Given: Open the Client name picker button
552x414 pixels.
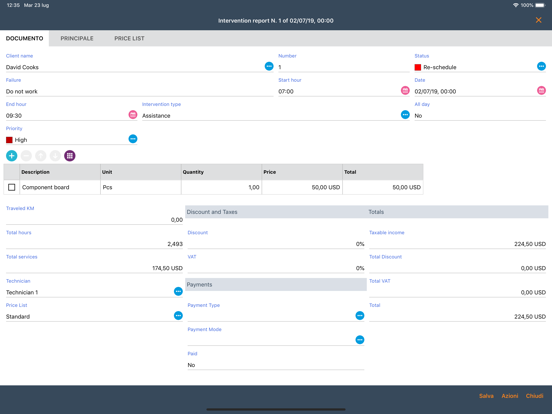Looking at the screenshot, I should click(269, 66).
